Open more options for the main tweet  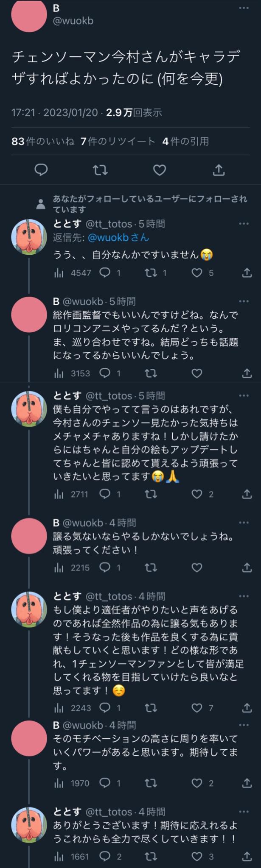click(x=244, y=8)
